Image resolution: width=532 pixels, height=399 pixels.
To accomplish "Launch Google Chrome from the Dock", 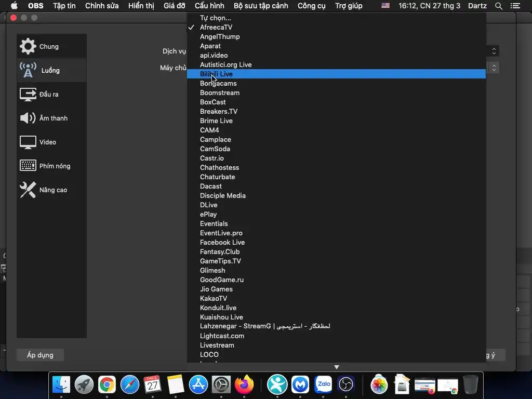I will 107,384.
